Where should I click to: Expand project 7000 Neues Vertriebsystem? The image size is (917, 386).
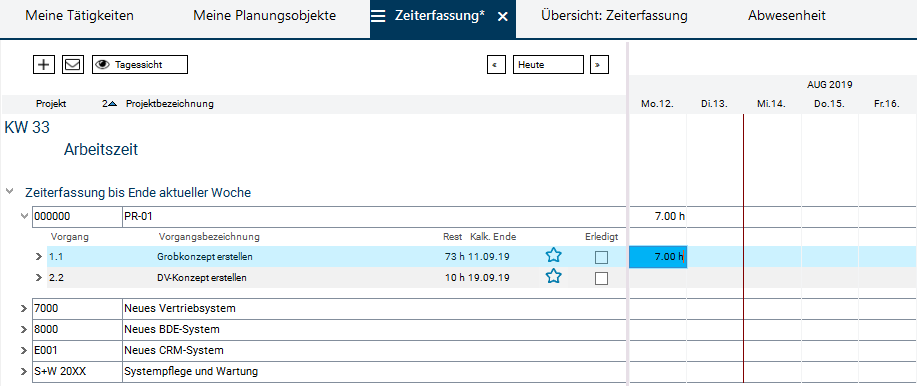click(x=24, y=308)
